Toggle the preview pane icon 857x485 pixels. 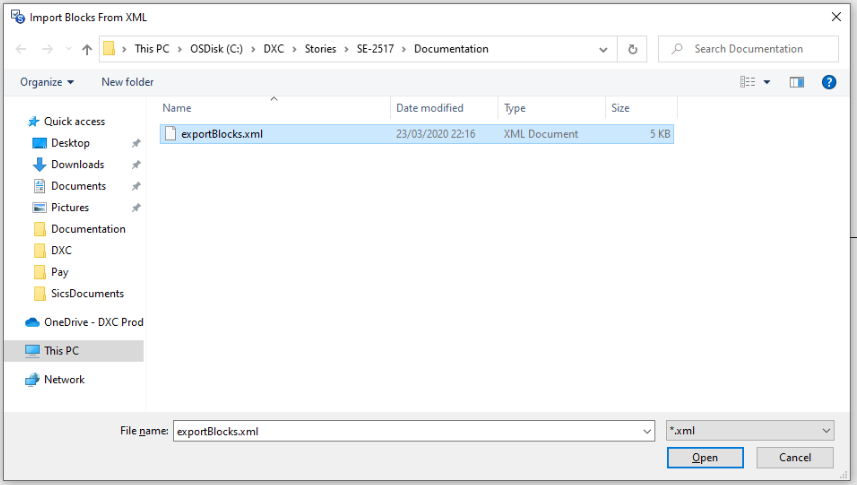pyautogui.click(x=797, y=82)
